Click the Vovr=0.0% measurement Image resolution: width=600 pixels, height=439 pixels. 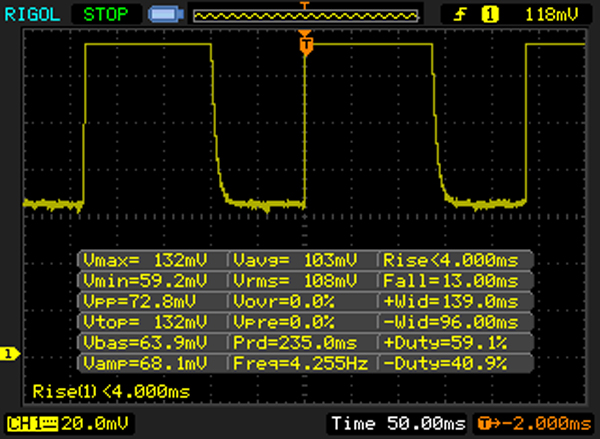pos(284,302)
